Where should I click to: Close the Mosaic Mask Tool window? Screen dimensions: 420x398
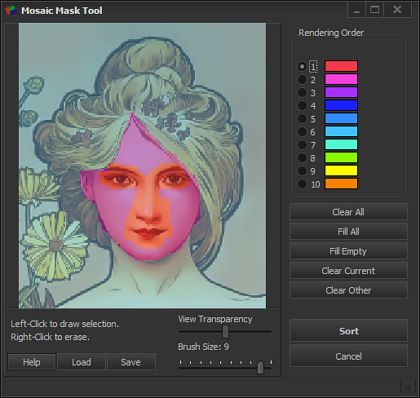coord(397,10)
